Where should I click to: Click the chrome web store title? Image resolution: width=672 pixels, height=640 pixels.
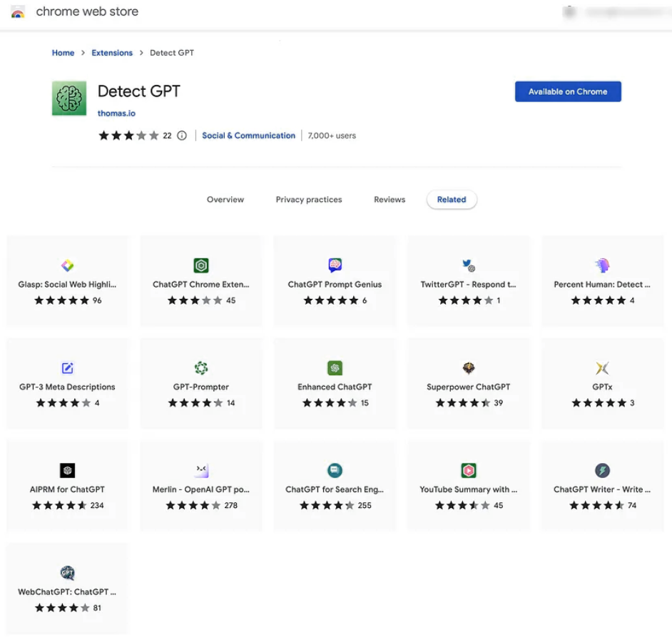coord(87,11)
